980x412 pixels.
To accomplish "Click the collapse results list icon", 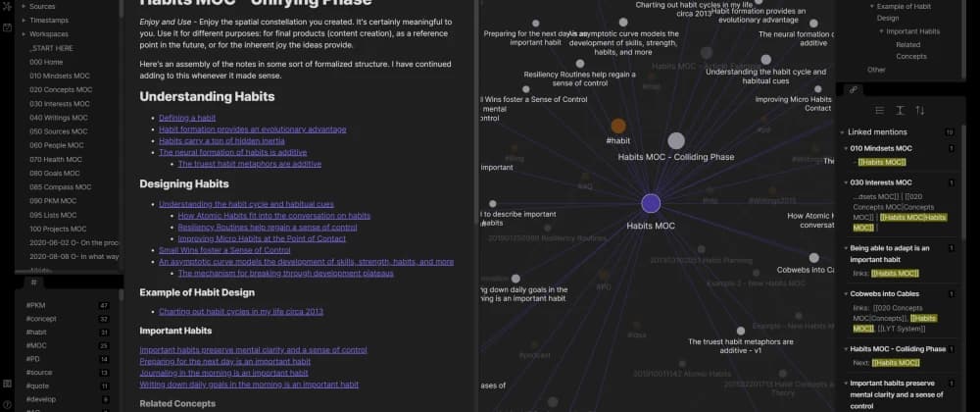I will 879,111.
